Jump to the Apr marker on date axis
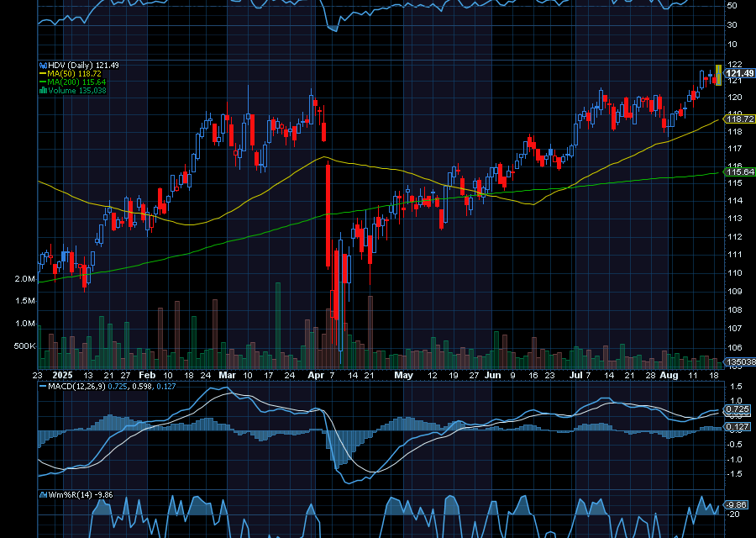The height and width of the screenshot is (538, 756). pyautogui.click(x=315, y=375)
